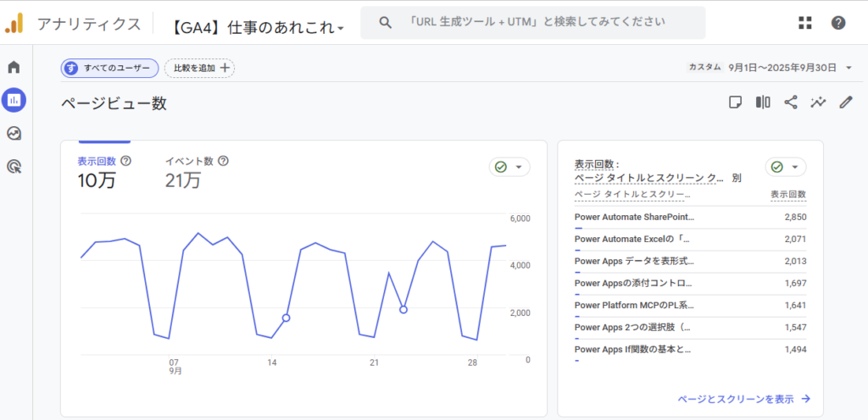Click the Google Analytics logo icon
The height and width of the screenshot is (420, 868).
14,23
